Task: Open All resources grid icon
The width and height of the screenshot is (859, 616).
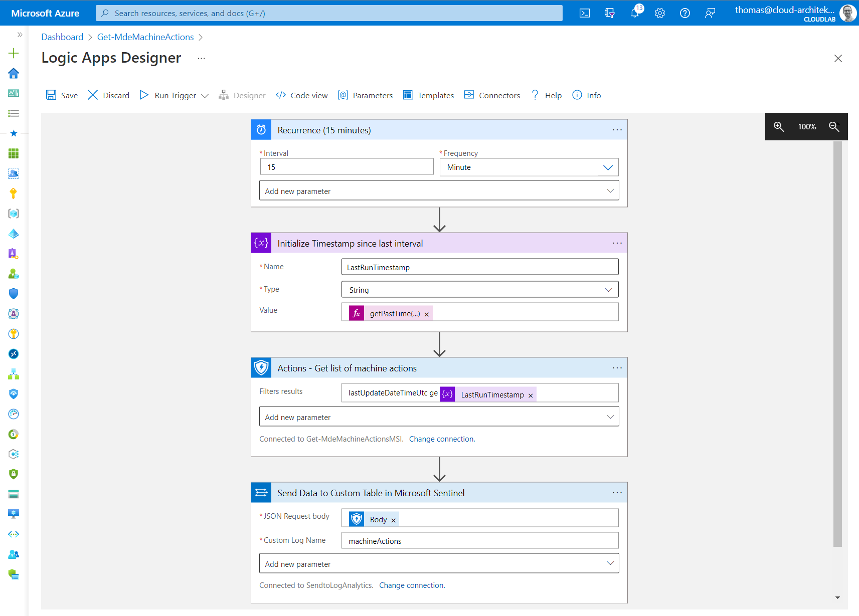Action: pos(14,153)
